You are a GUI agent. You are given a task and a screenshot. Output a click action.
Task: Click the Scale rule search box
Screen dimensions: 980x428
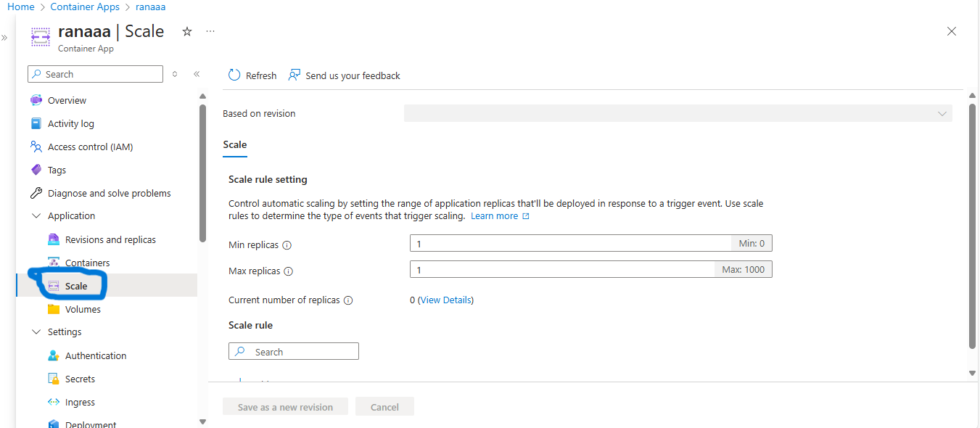pos(294,351)
